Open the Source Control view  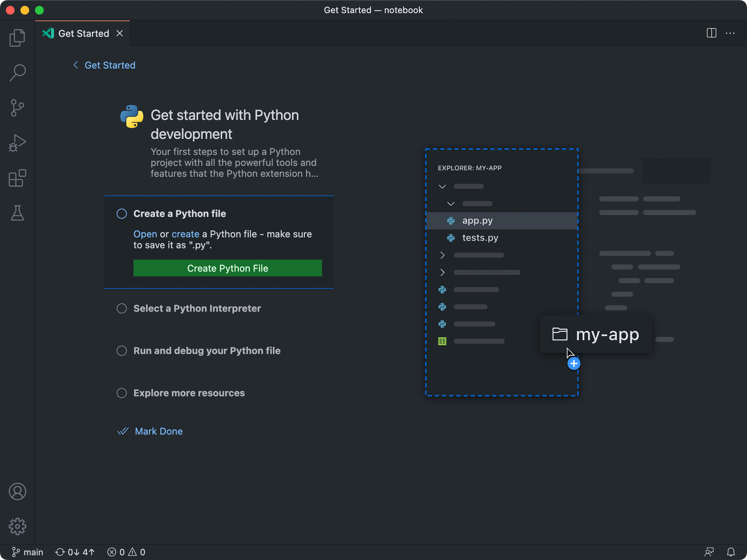pyautogui.click(x=17, y=108)
